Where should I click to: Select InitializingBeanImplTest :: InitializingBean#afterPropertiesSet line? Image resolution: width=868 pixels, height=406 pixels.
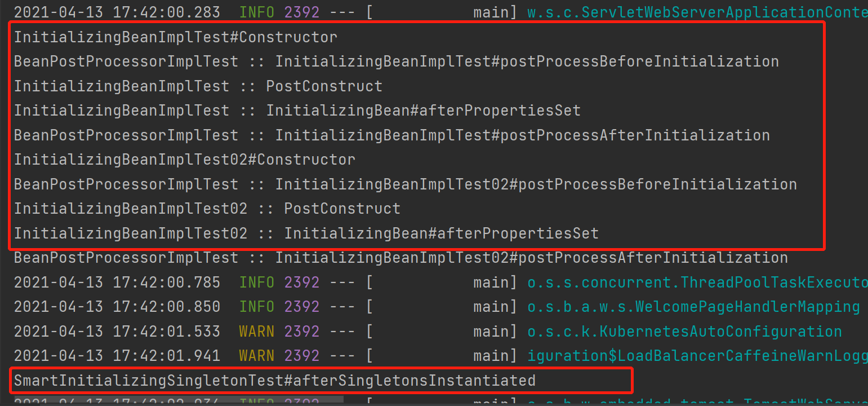(297, 111)
